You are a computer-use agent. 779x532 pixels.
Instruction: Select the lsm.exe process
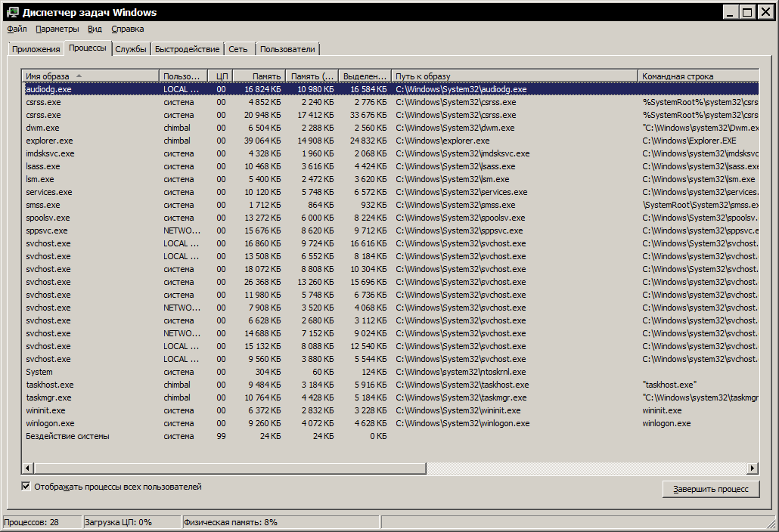tap(391, 179)
